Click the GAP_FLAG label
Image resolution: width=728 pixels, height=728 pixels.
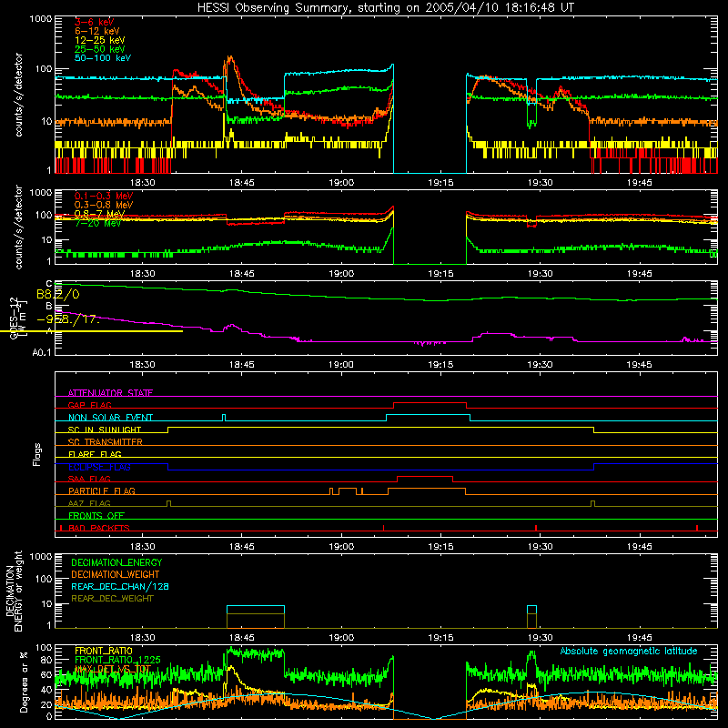pos(90,405)
